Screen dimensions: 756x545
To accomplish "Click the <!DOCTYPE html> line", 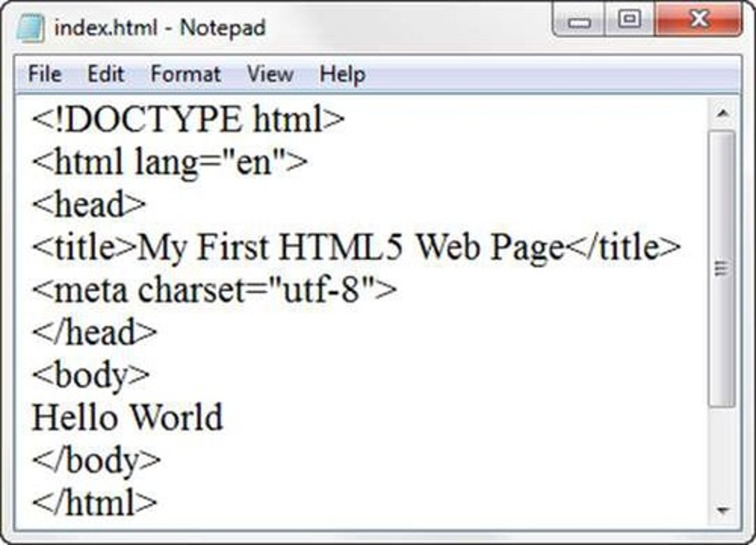I will 188,119.
